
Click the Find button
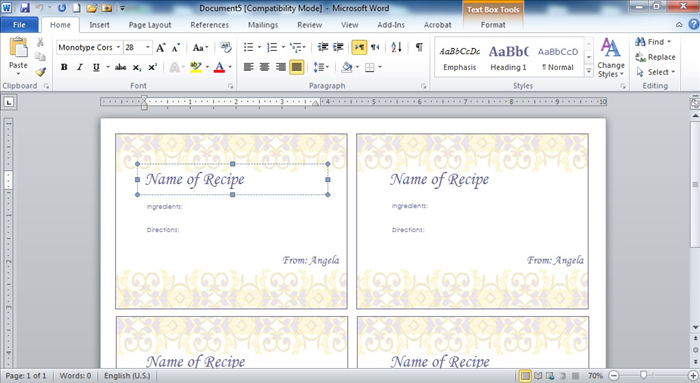coord(653,42)
